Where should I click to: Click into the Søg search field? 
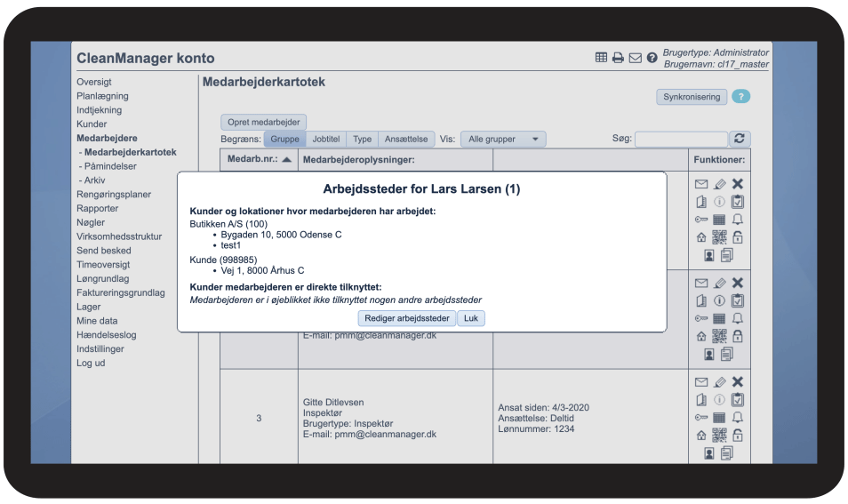click(681, 139)
